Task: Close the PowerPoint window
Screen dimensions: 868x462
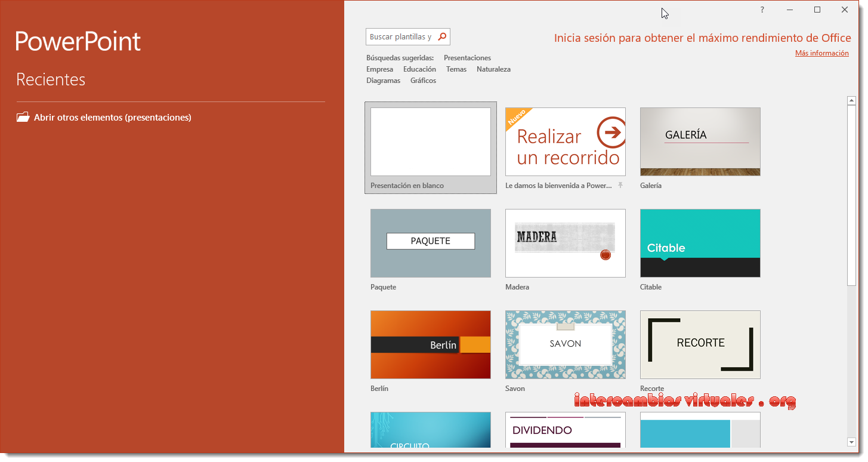Action: [x=845, y=10]
